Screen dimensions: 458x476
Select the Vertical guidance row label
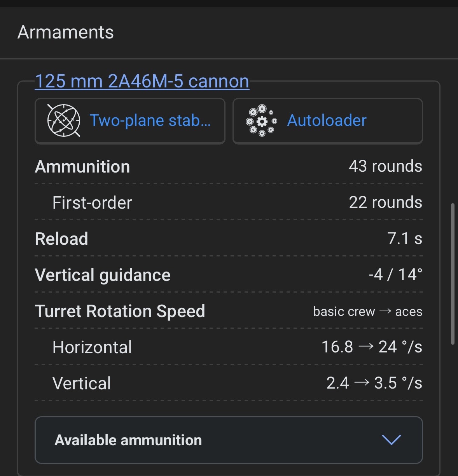pos(103,275)
